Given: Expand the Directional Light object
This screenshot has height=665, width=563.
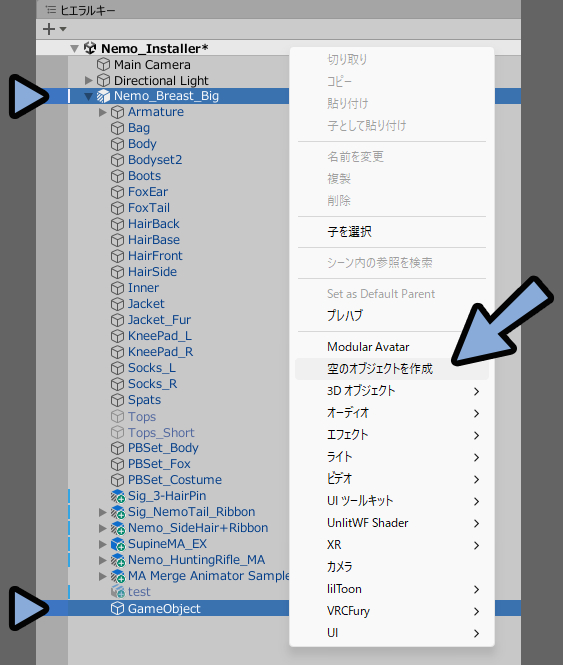Looking at the screenshot, I should click(x=88, y=80).
